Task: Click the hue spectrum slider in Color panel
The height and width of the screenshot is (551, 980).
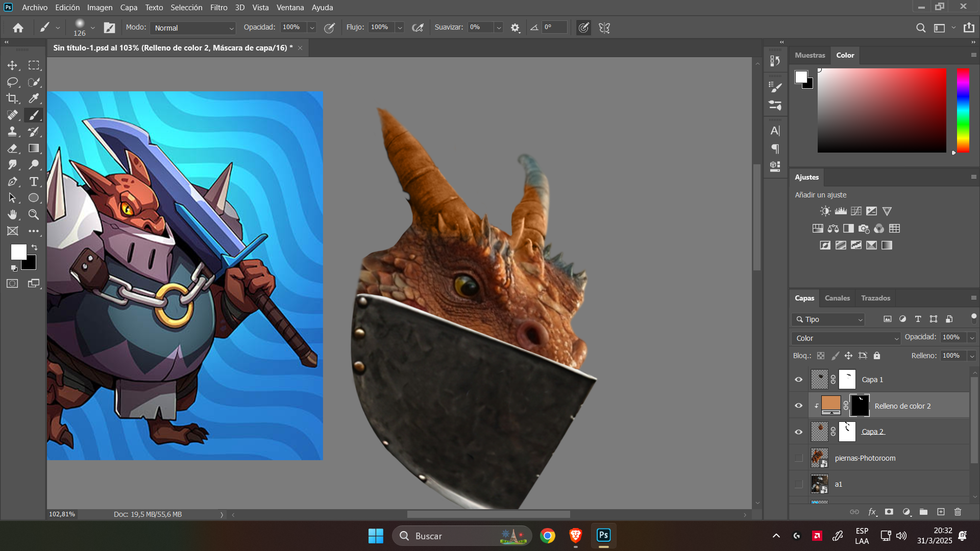Action: [963, 110]
